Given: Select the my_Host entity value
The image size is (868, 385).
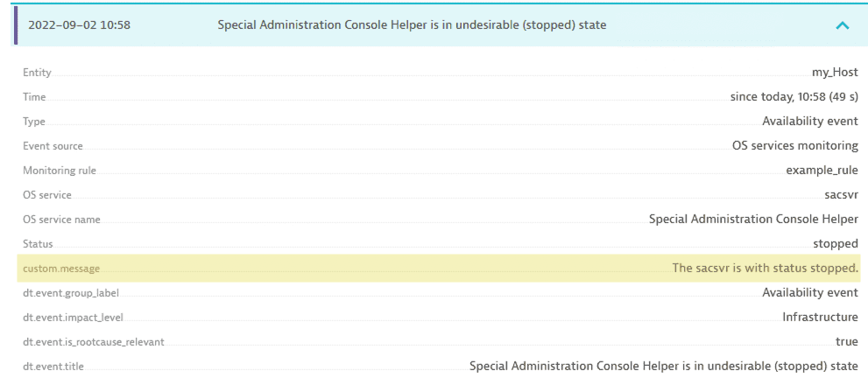Looking at the screenshot, I should (835, 73).
